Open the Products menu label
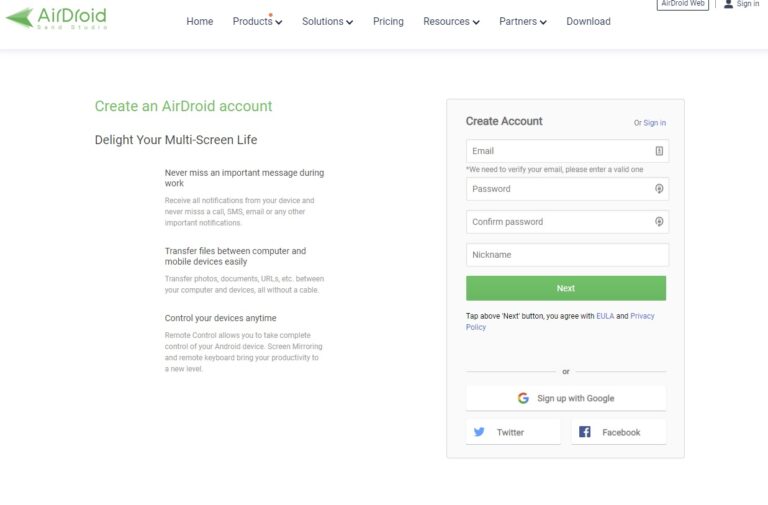The height and width of the screenshot is (505, 768). click(252, 22)
